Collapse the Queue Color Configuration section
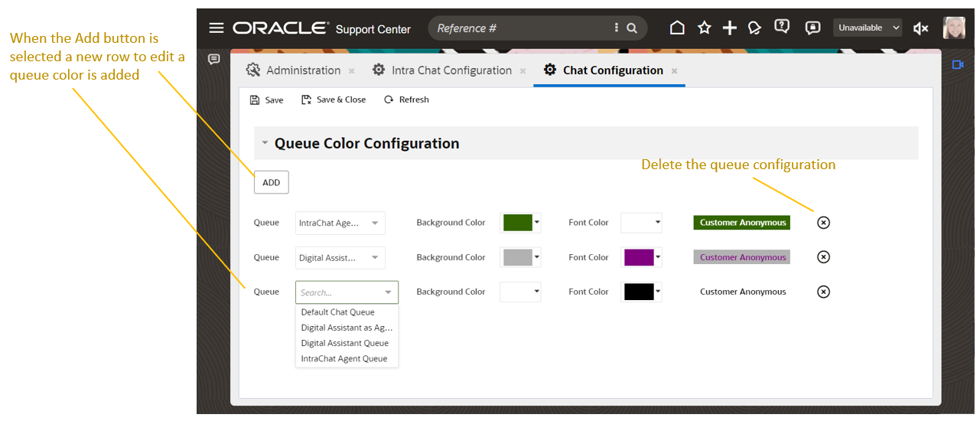Viewport: 980px width, 421px height. point(265,143)
